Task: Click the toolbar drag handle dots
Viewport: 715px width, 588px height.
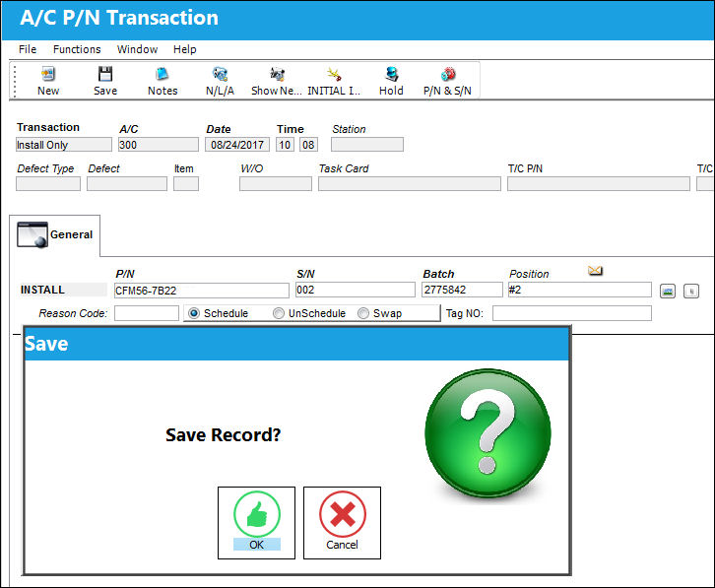Action: [x=15, y=81]
